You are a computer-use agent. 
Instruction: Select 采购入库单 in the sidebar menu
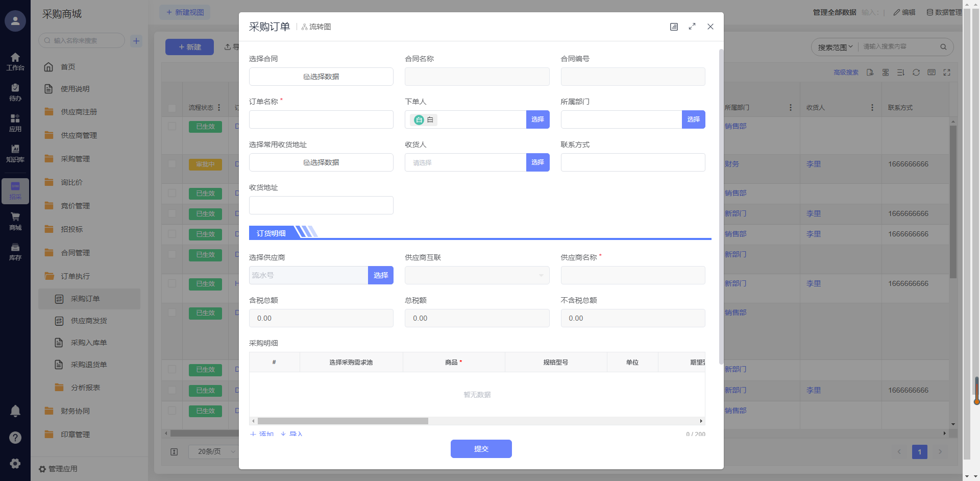click(89, 343)
